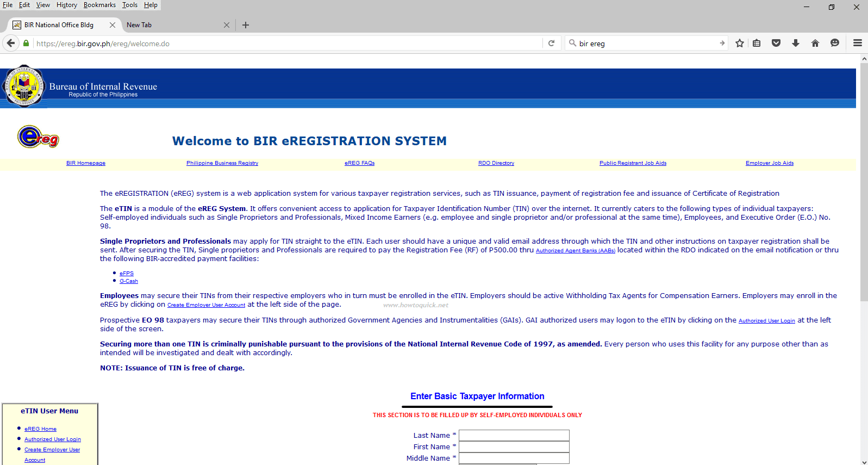Click the 'Enter Basic Taxpayer Information' heading

(x=477, y=396)
